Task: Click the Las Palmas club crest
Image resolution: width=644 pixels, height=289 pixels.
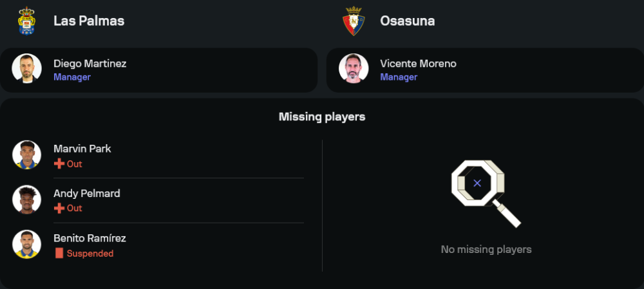Action: pos(26,21)
